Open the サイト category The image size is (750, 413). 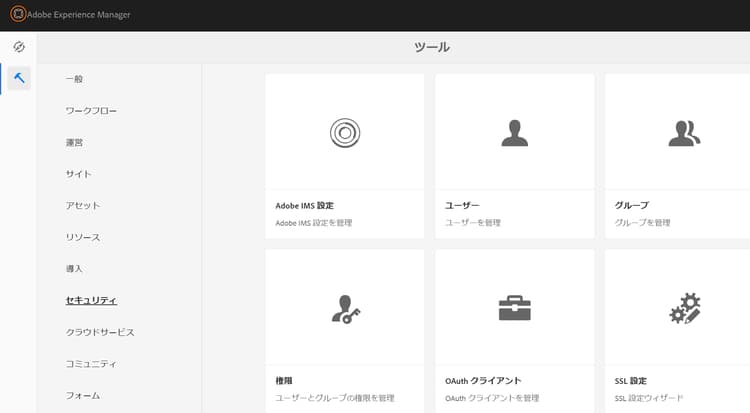click(78, 174)
